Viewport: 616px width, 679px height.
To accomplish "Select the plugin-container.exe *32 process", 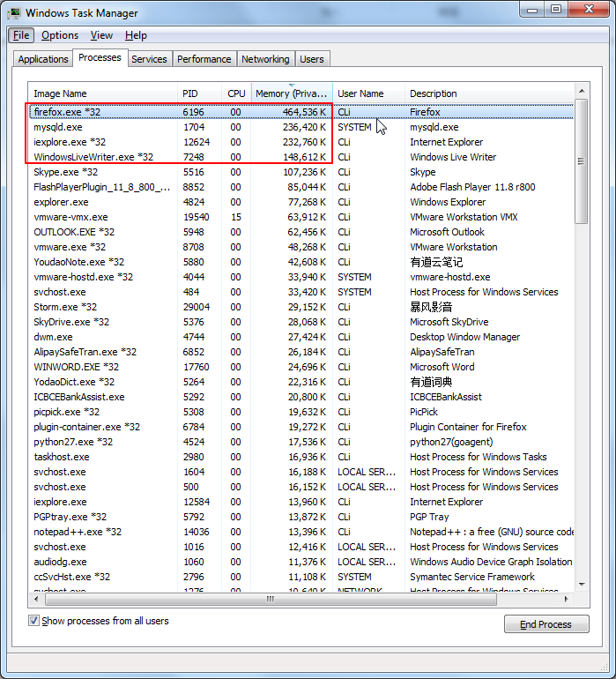I will tap(301, 427).
